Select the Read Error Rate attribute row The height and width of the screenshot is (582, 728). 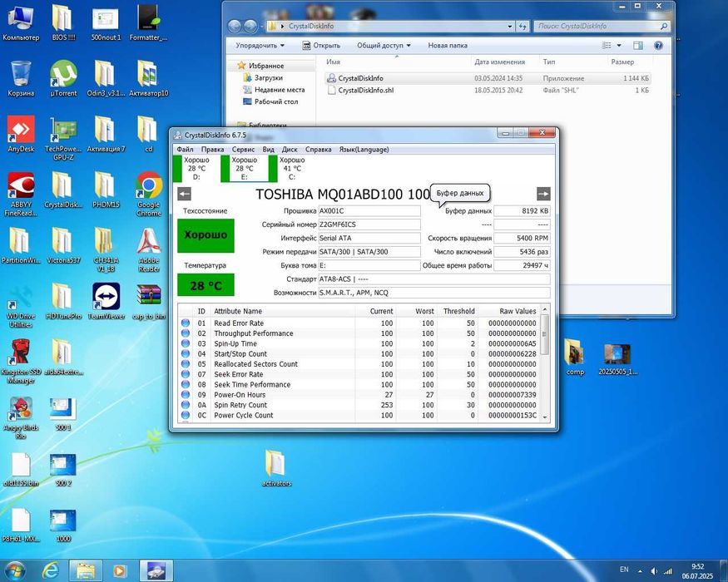pos(359,323)
